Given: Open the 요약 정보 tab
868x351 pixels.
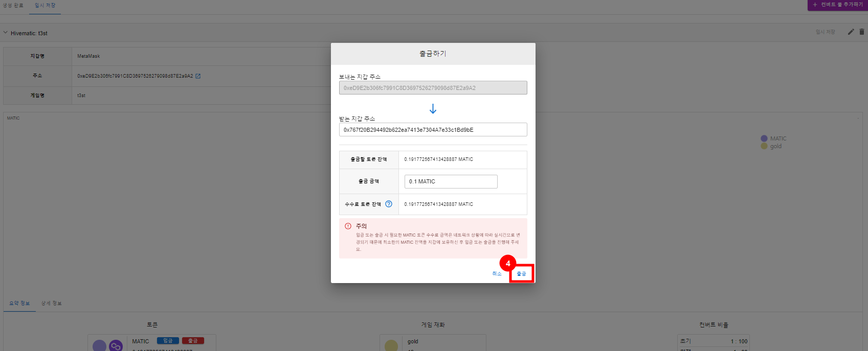Looking at the screenshot, I should (19, 303).
